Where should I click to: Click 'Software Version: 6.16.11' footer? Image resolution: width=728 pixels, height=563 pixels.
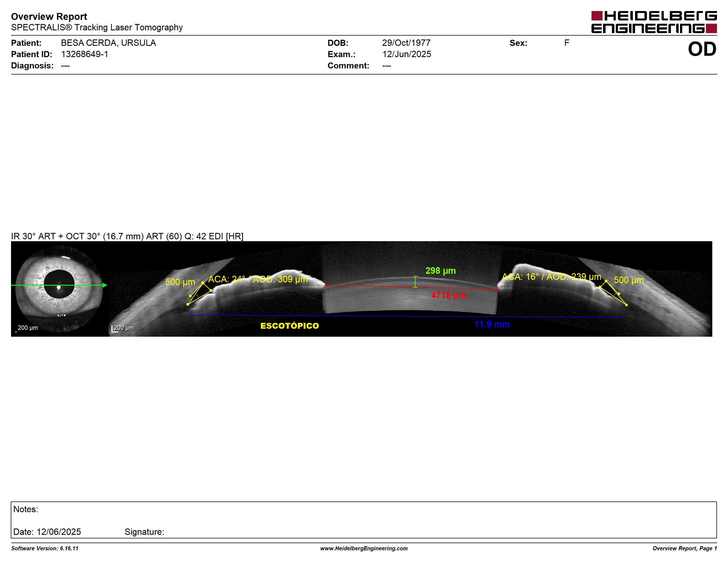point(45,548)
